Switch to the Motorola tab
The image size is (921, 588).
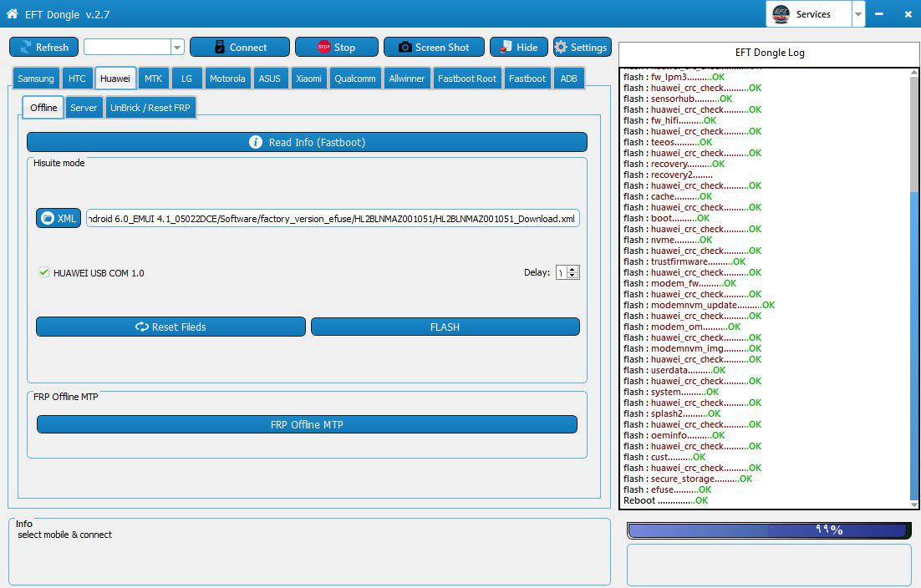pyautogui.click(x=227, y=79)
